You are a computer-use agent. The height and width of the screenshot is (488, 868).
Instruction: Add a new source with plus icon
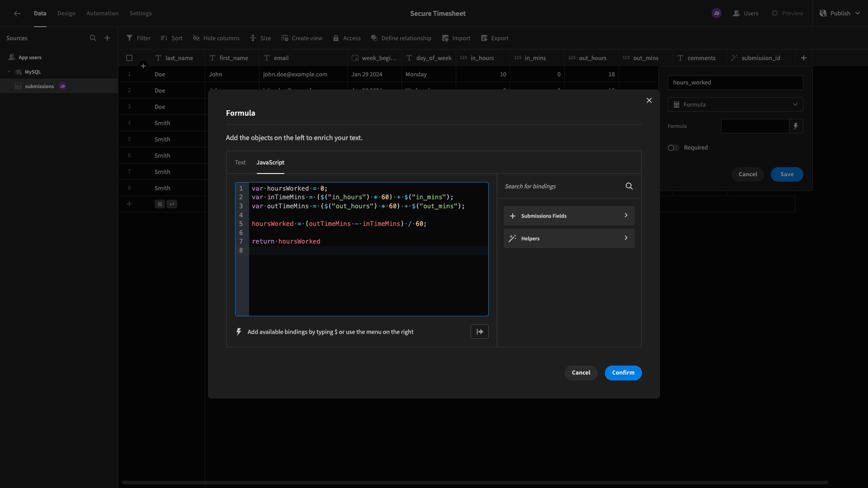pos(107,38)
